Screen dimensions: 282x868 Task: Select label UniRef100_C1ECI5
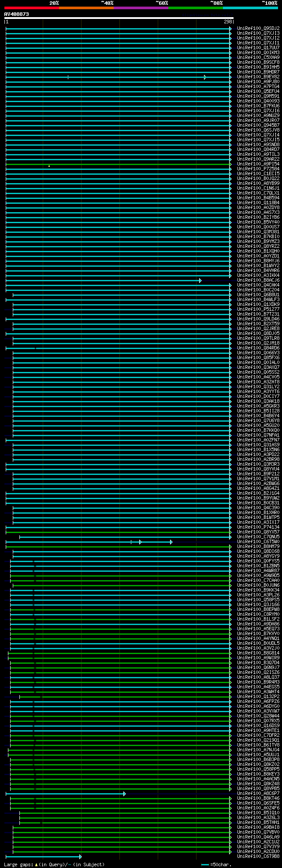point(258,173)
